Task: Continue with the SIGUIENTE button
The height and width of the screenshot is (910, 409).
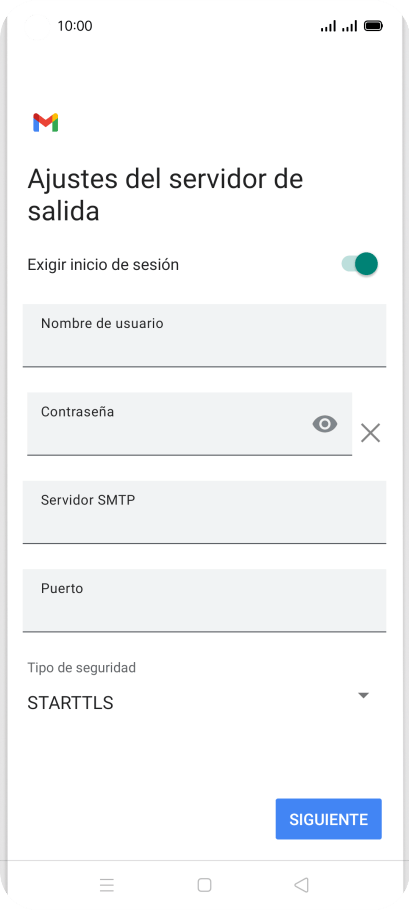Action: coord(328,819)
